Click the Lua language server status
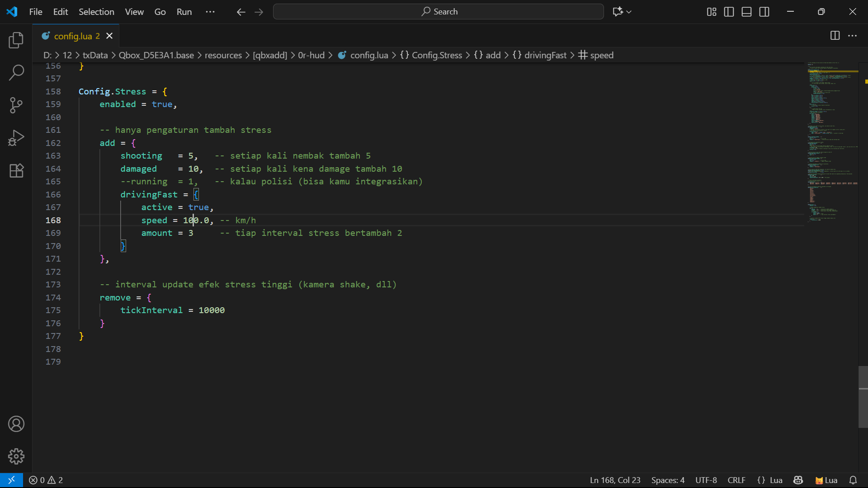Viewport: 868px width, 488px height. [x=826, y=480]
